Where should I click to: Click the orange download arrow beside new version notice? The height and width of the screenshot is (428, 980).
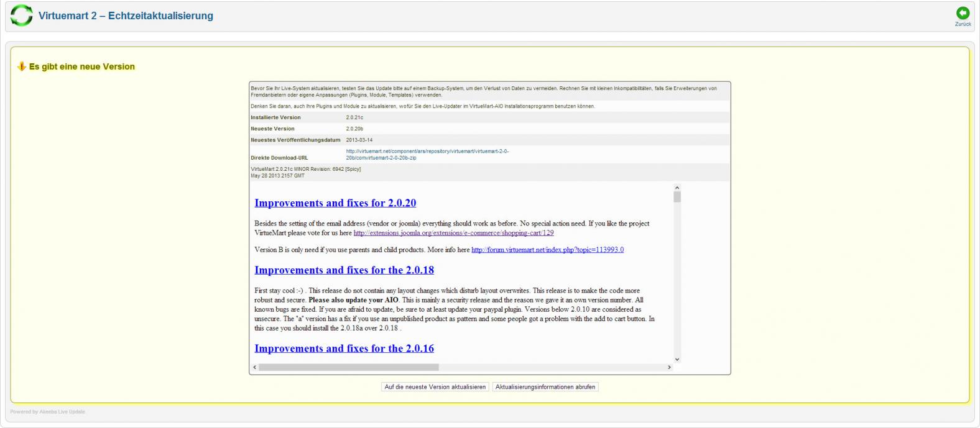[x=22, y=66]
